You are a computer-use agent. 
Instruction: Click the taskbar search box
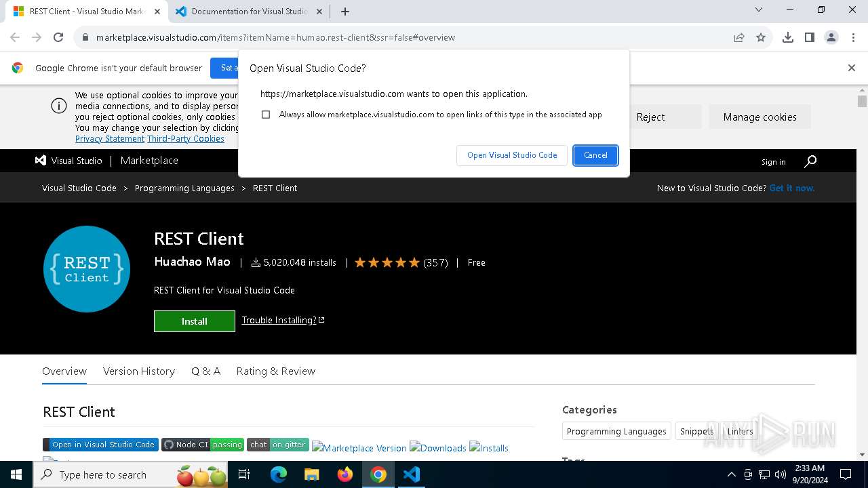(131, 474)
